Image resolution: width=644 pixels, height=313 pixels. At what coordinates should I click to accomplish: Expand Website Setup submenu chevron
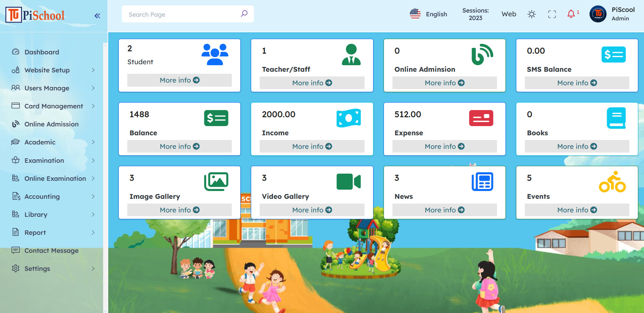tap(93, 70)
